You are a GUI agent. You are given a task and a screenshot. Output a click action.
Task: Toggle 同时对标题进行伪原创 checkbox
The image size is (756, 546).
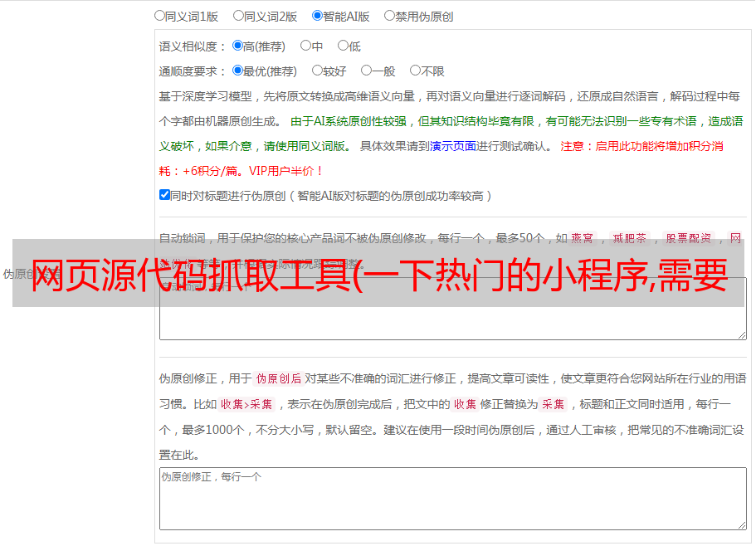[164, 195]
